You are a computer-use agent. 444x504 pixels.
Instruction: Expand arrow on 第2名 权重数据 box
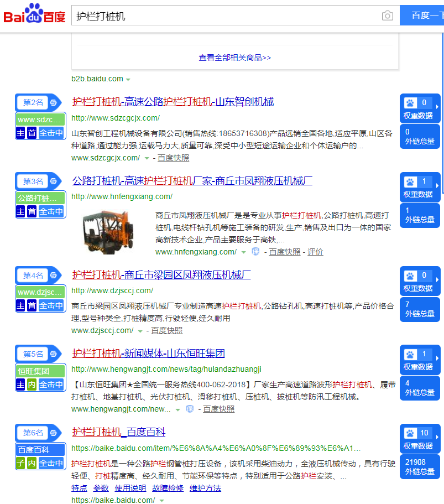(437, 106)
